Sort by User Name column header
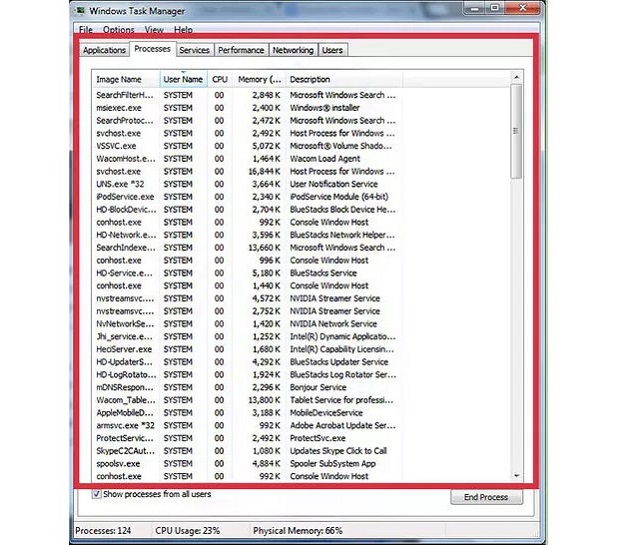Image resolution: width=640 pixels, height=545 pixels. click(x=183, y=79)
